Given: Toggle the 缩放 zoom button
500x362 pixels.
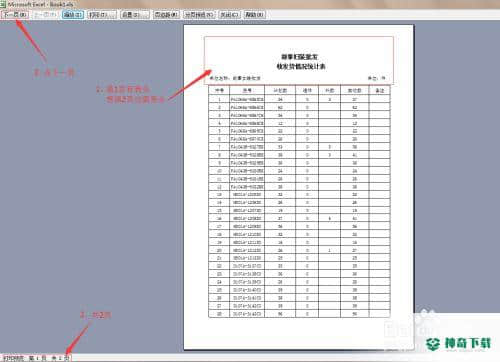Looking at the screenshot, I should pyautogui.click(x=73, y=15).
